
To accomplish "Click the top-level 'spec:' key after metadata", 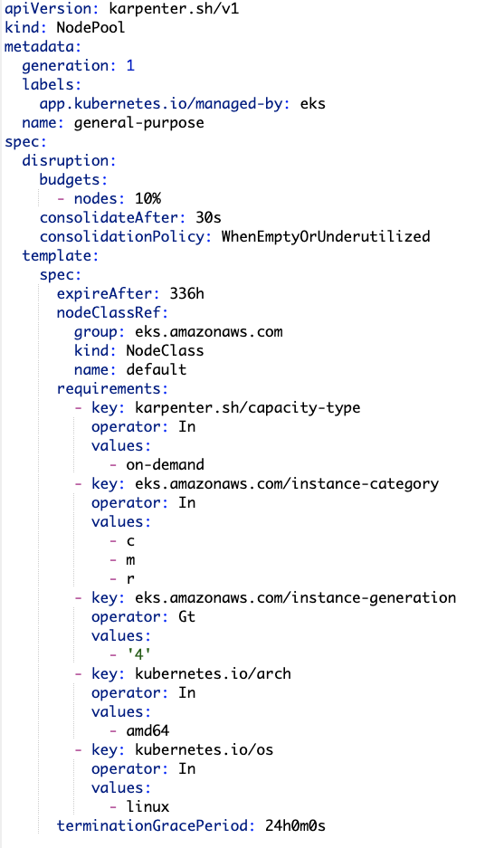I will 25,142.
